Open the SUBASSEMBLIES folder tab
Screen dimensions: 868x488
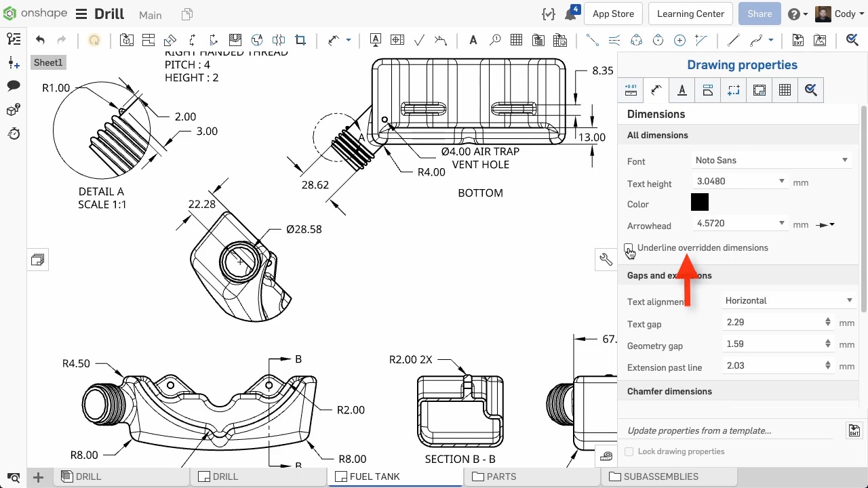[669, 476]
